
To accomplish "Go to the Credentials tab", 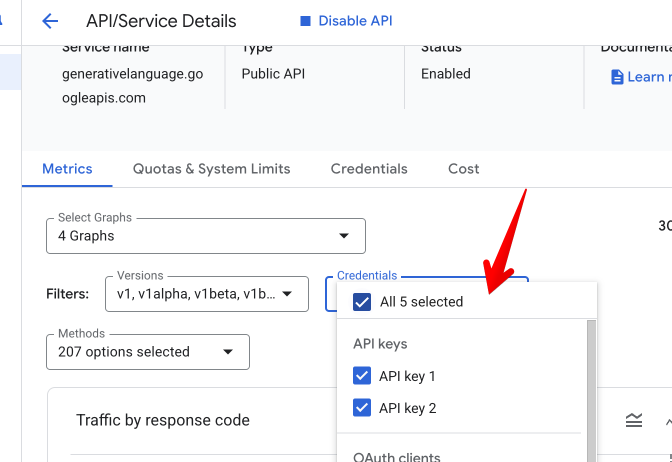I will 369,169.
